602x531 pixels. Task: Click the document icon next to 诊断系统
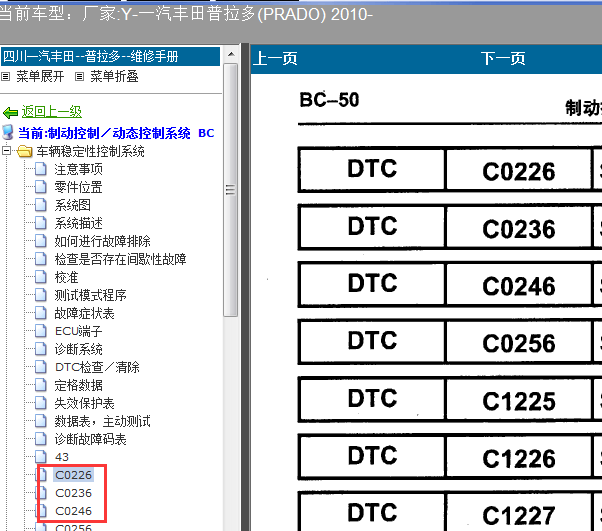[x=41, y=349]
